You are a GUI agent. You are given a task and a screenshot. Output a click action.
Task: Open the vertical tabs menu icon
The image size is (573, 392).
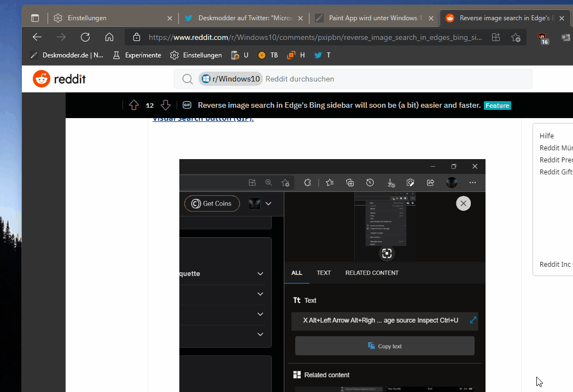point(35,18)
